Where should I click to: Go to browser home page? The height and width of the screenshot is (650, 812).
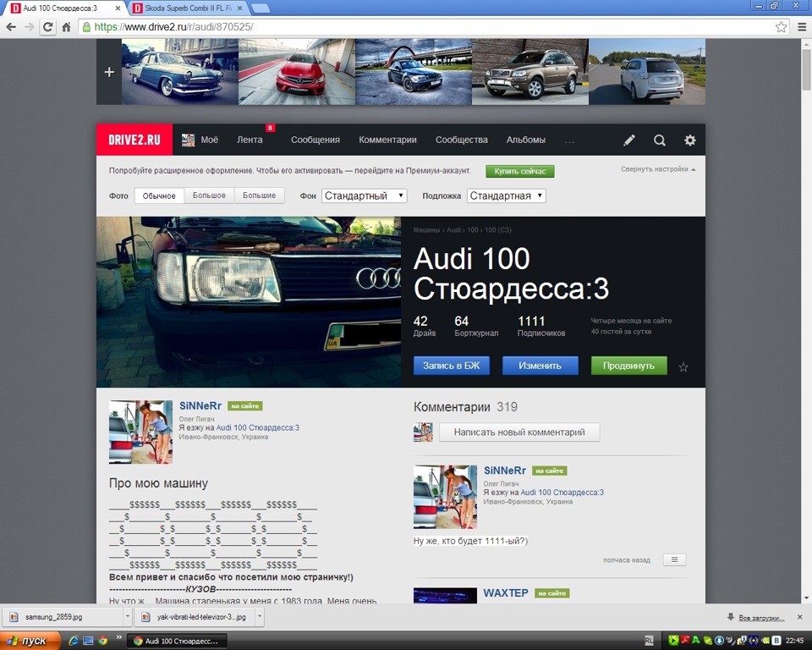click(66, 27)
